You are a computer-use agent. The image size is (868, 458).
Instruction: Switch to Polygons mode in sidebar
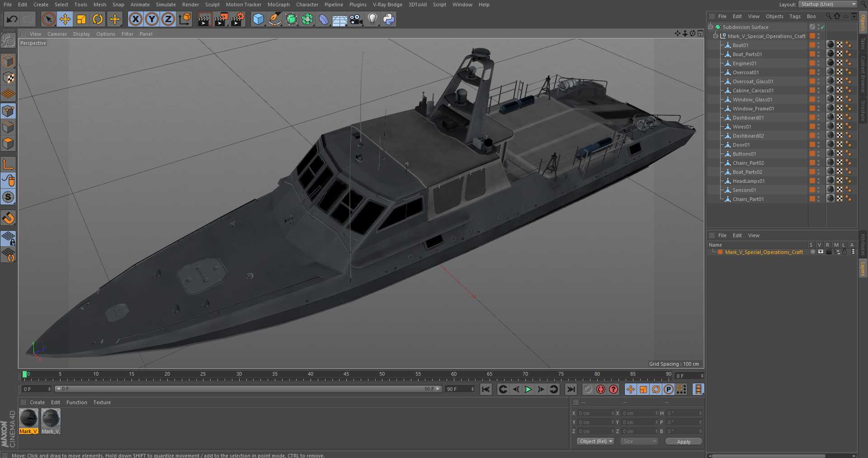pos(8,143)
